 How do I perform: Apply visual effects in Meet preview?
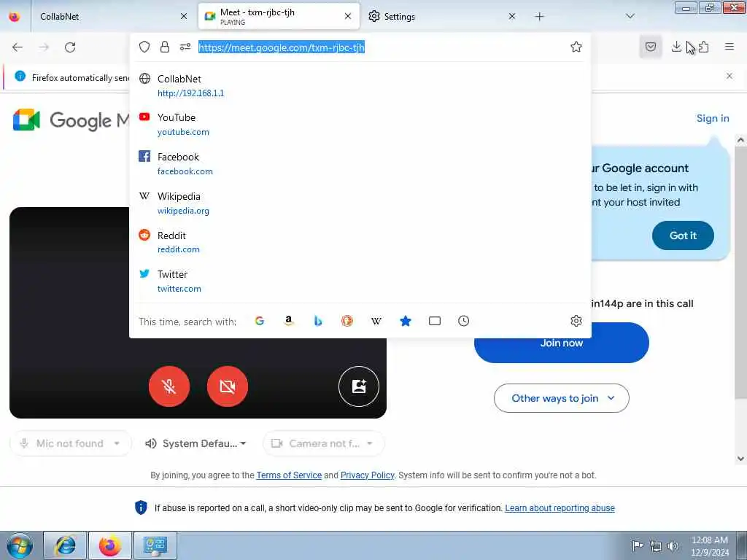(359, 386)
